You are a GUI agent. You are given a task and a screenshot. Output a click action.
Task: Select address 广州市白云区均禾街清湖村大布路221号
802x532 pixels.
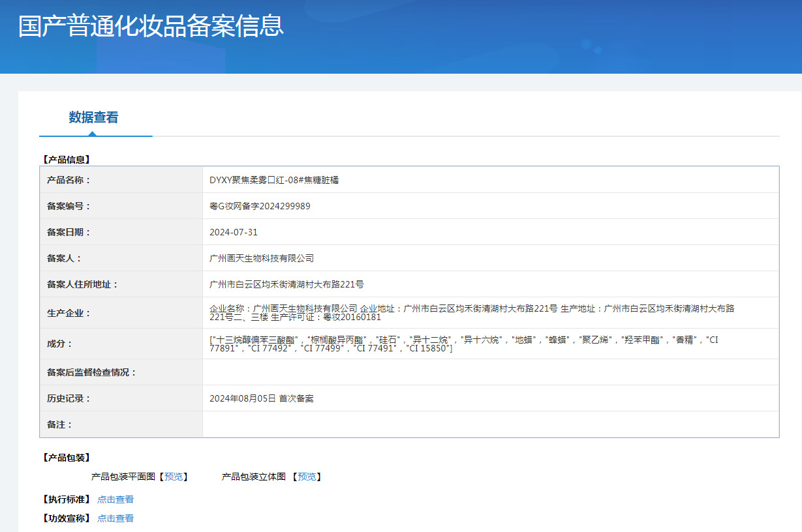pyautogui.click(x=286, y=284)
